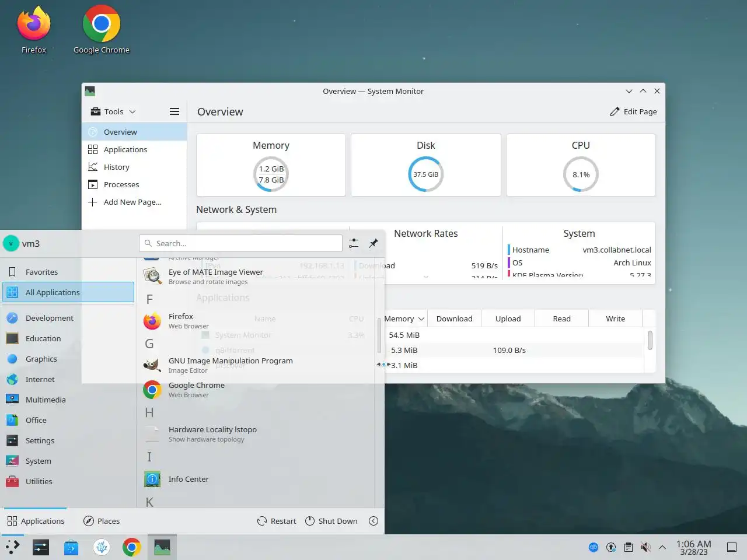The width and height of the screenshot is (747, 560).
Task: Select the All Applications category
Action: coord(68,292)
